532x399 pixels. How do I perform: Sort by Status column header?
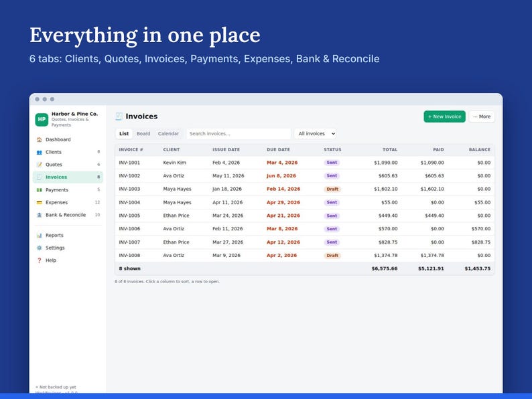point(332,149)
